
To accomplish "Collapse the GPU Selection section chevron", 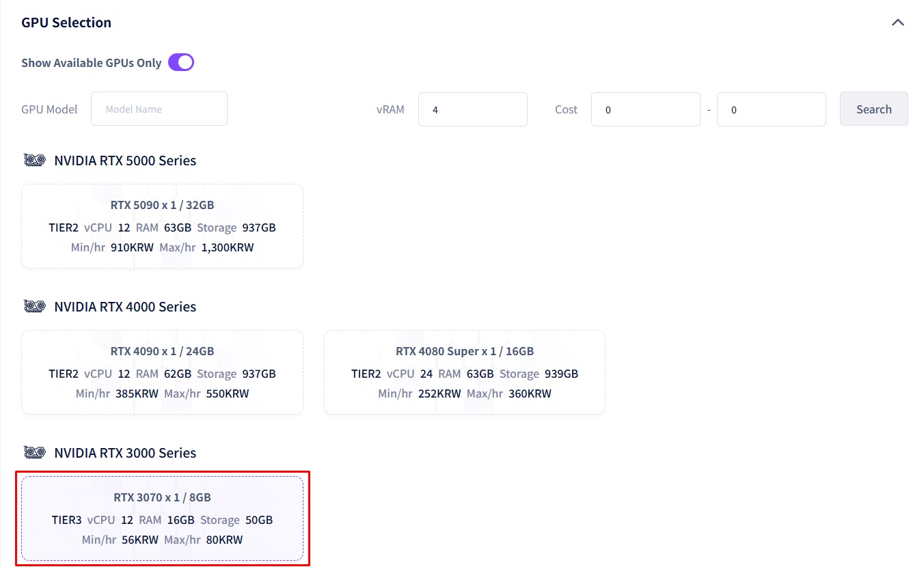I will (x=897, y=23).
